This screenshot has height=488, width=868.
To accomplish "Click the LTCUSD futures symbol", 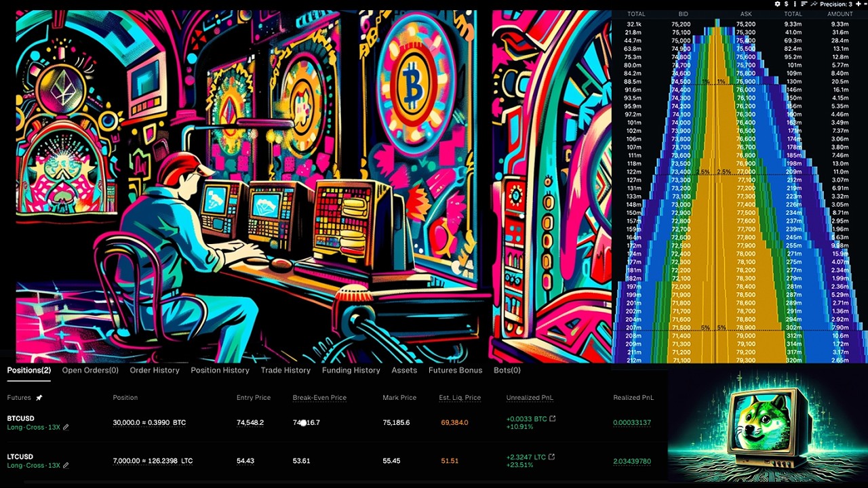I will click(x=20, y=457).
